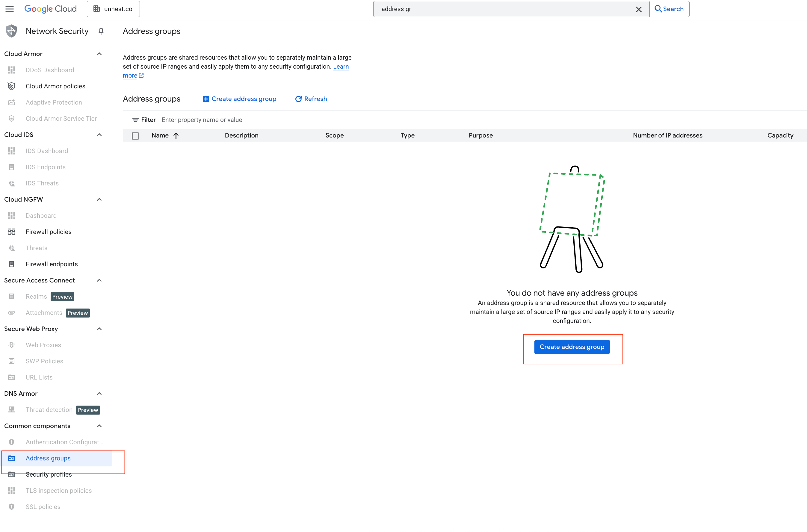Click the Name column sort arrow
Screen dimensions: 807x532
176,135
